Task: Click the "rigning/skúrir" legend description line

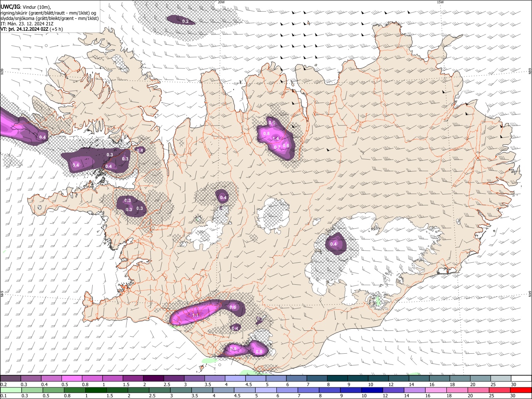Action: pos(48,13)
